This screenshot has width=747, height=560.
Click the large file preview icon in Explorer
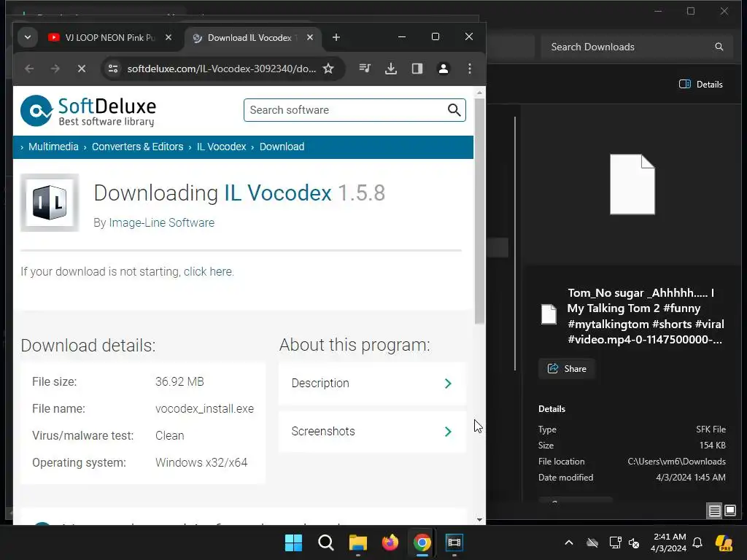coord(632,184)
